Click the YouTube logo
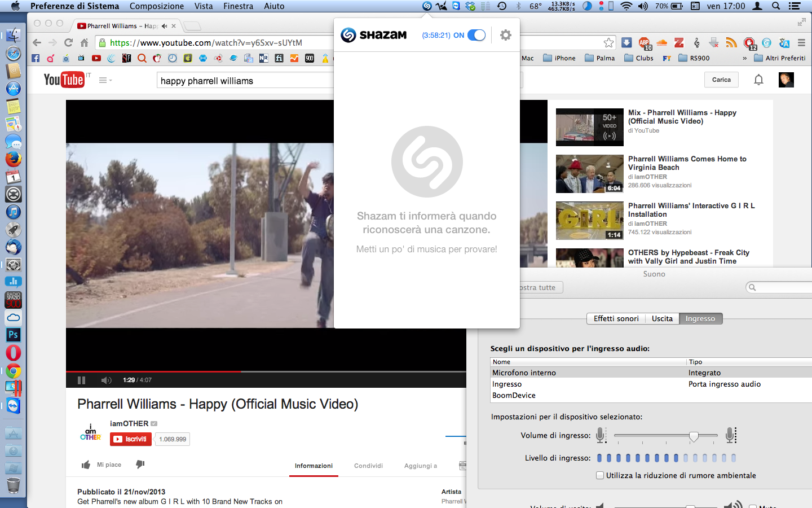The image size is (812, 508). (64, 80)
